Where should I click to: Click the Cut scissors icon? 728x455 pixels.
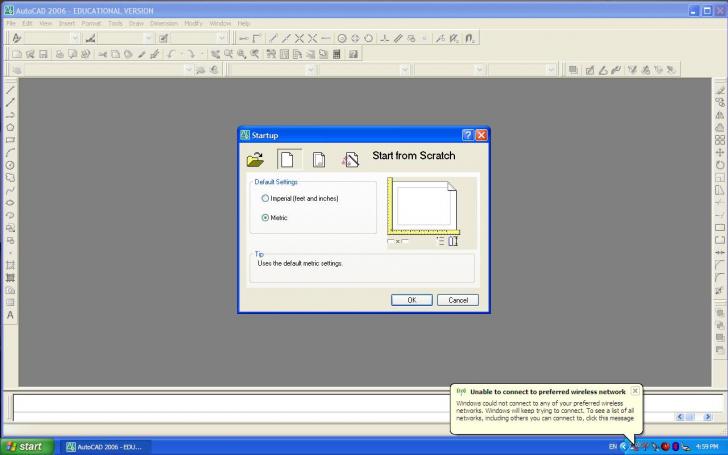point(102,54)
